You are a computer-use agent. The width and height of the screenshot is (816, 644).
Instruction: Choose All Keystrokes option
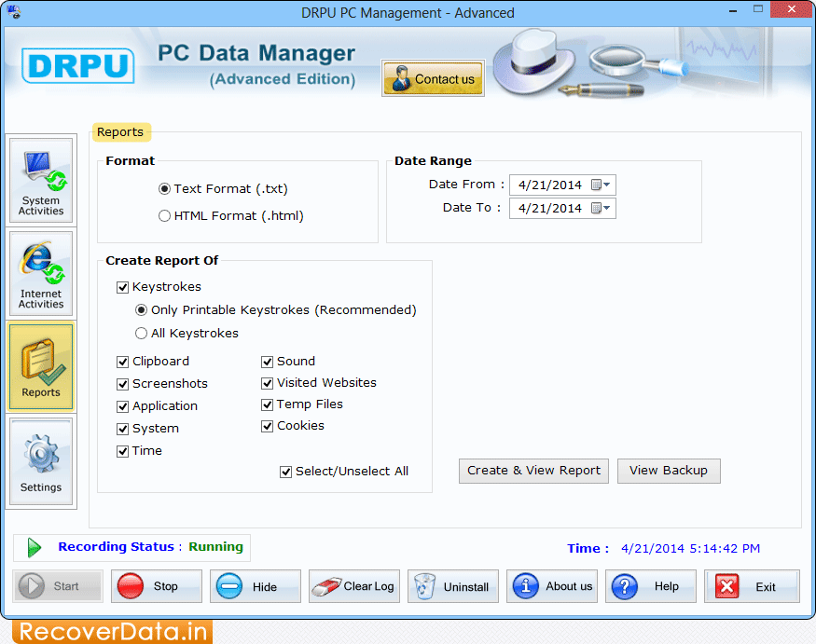[x=141, y=334]
